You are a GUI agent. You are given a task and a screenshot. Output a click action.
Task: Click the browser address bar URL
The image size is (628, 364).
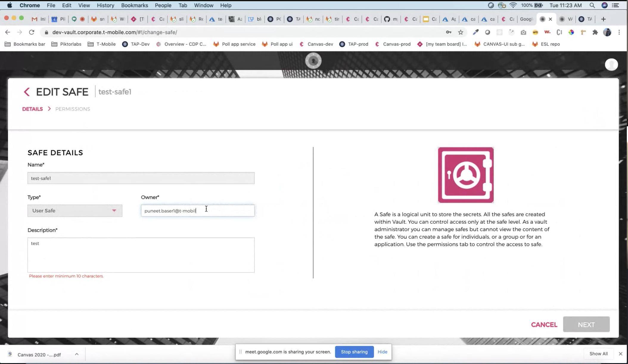coord(115,32)
